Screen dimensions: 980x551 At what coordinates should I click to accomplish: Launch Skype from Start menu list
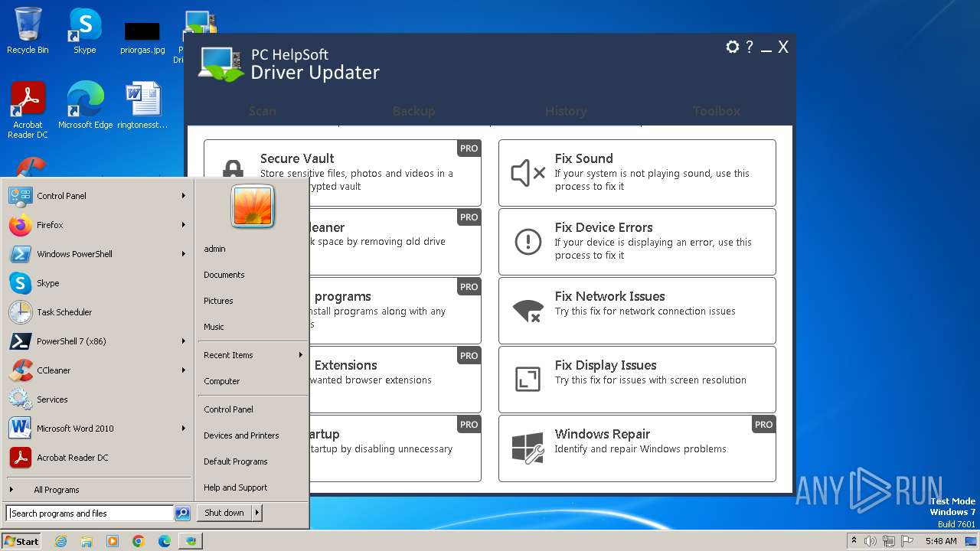tap(98, 283)
